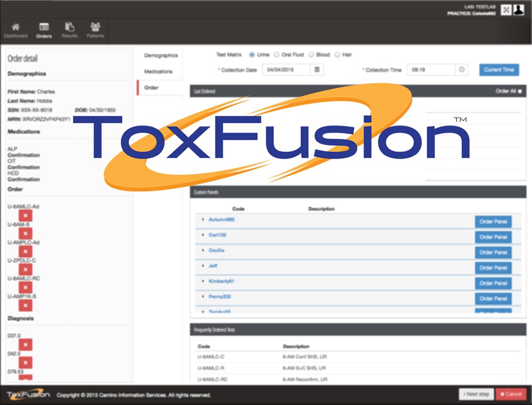532x405 pixels.
Task: Expand the Penny232 custom panel
Action: click(x=203, y=296)
